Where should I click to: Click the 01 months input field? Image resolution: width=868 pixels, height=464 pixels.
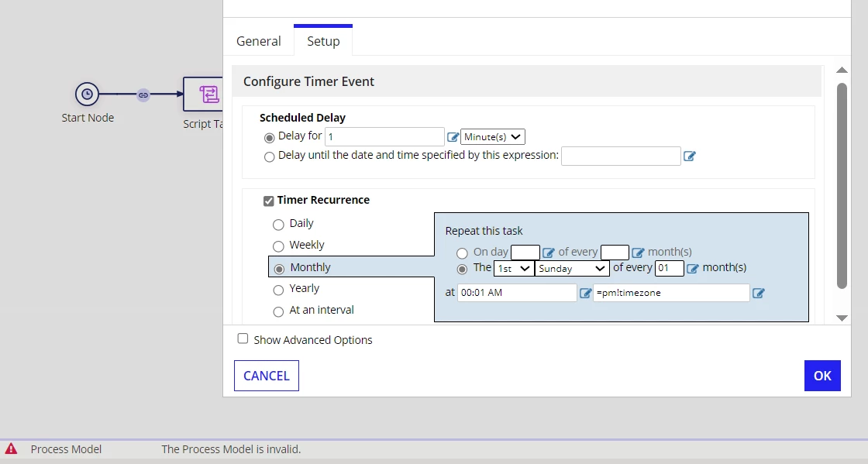coord(670,269)
